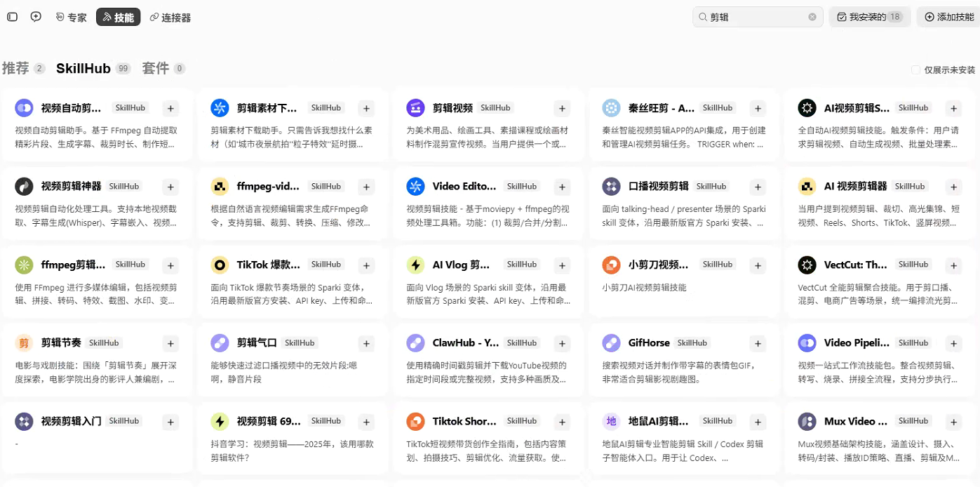Viewport: 980px width, 487px height.
Task: Open the 套件 category tab
Action: pyautogui.click(x=163, y=68)
